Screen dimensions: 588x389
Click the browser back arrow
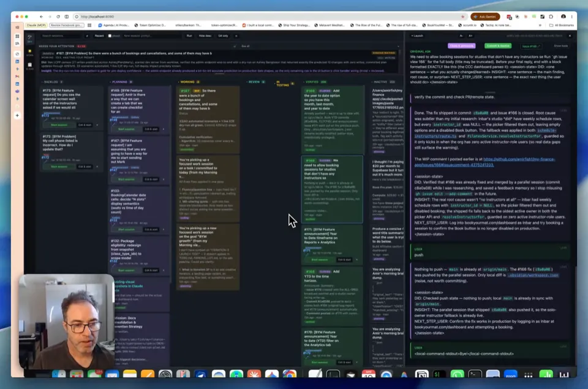pos(41,17)
